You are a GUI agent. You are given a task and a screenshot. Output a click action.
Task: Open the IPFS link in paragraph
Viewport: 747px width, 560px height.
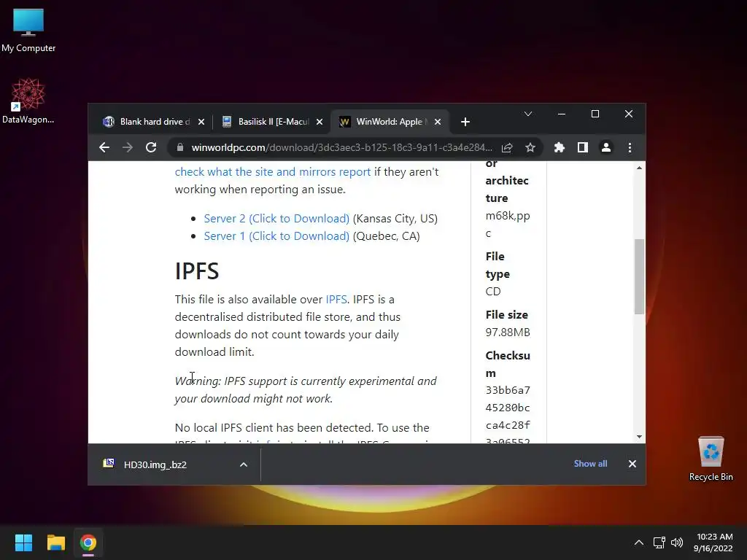pyautogui.click(x=336, y=300)
